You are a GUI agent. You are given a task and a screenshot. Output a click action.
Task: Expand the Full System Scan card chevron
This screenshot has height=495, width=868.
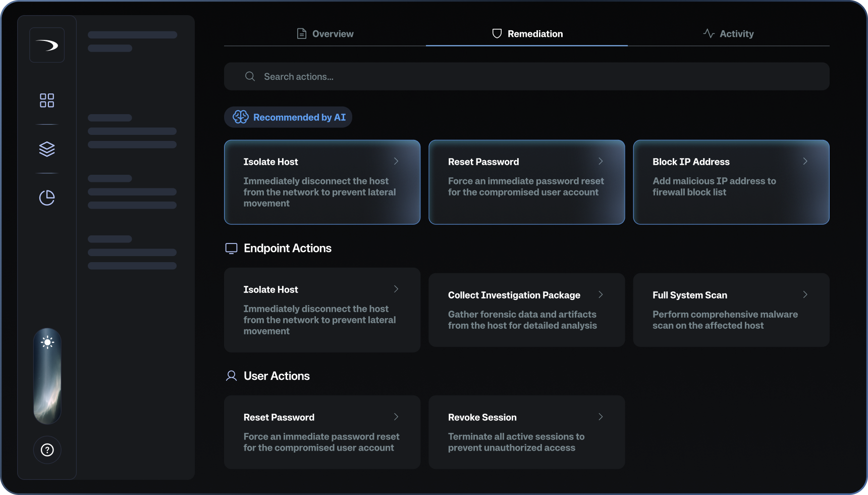[805, 294]
